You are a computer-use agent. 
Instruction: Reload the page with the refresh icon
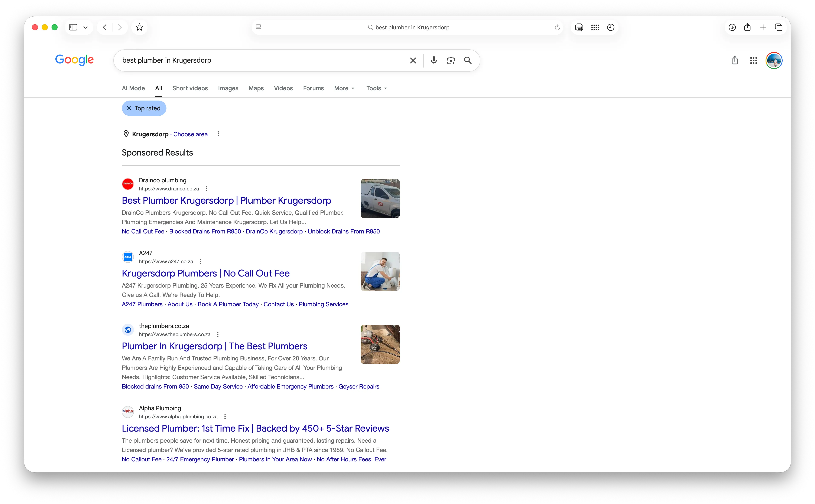click(x=557, y=27)
